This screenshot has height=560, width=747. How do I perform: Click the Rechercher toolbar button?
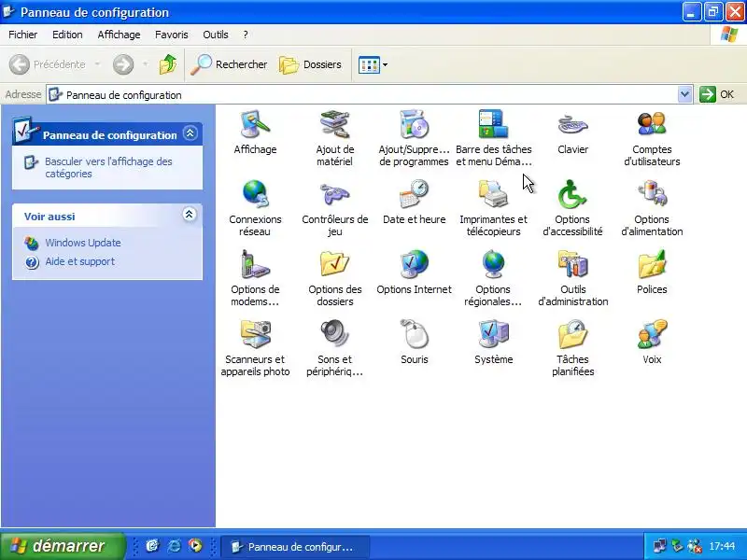coord(229,64)
